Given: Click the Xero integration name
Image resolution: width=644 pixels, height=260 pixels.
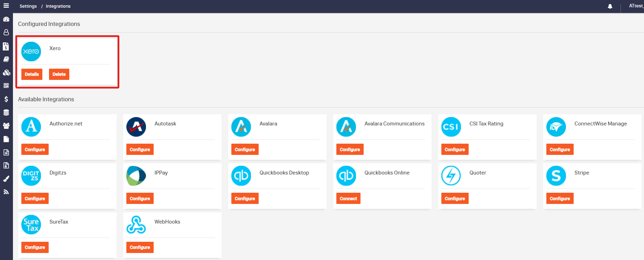Looking at the screenshot, I should 55,48.
